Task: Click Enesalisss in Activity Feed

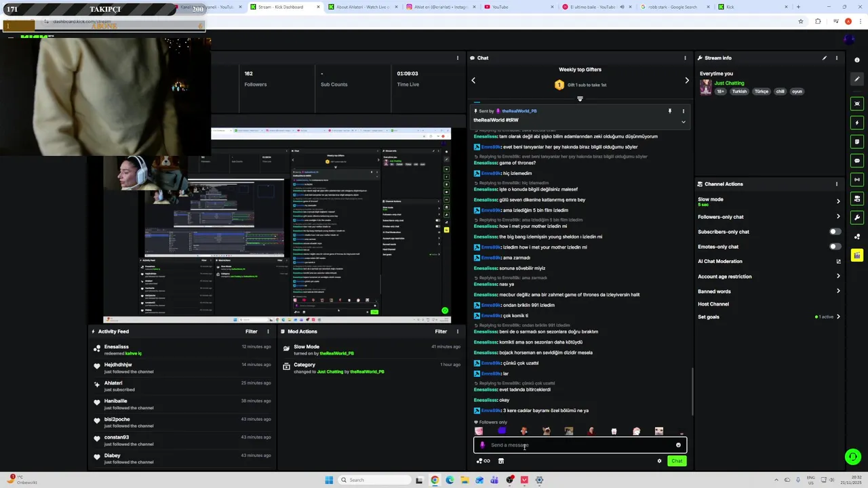Action: pyautogui.click(x=117, y=346)
